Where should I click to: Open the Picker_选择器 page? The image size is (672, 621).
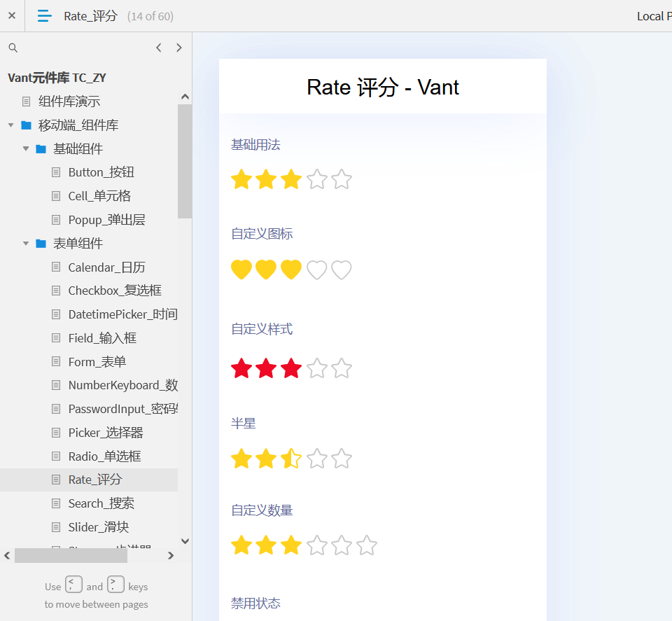106,433
